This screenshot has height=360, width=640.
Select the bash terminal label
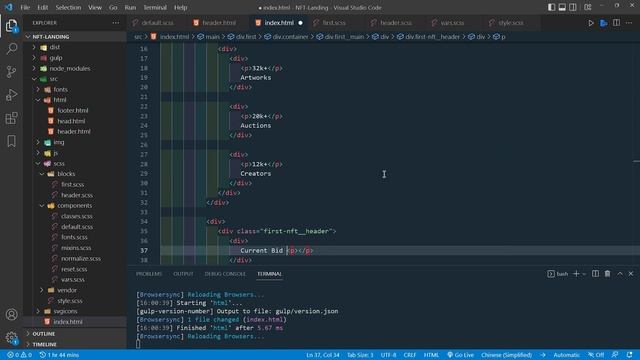click(558, 273)
